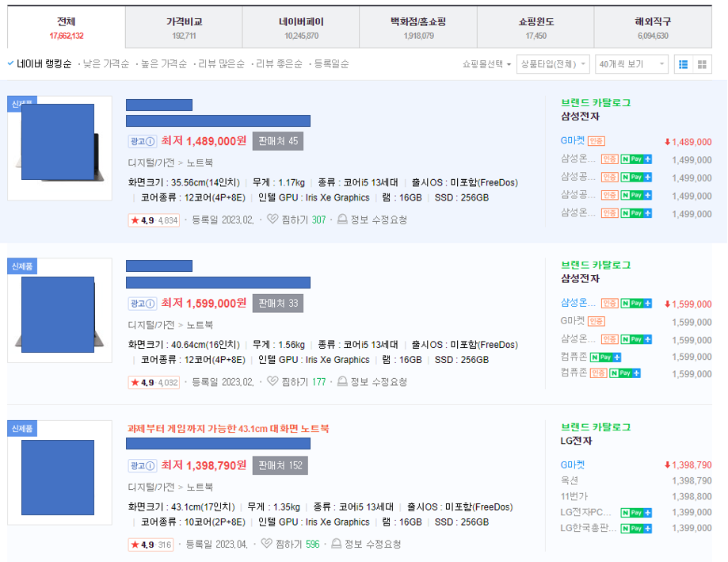Click 디지털/가전 category in 17인치 product row

151,487
